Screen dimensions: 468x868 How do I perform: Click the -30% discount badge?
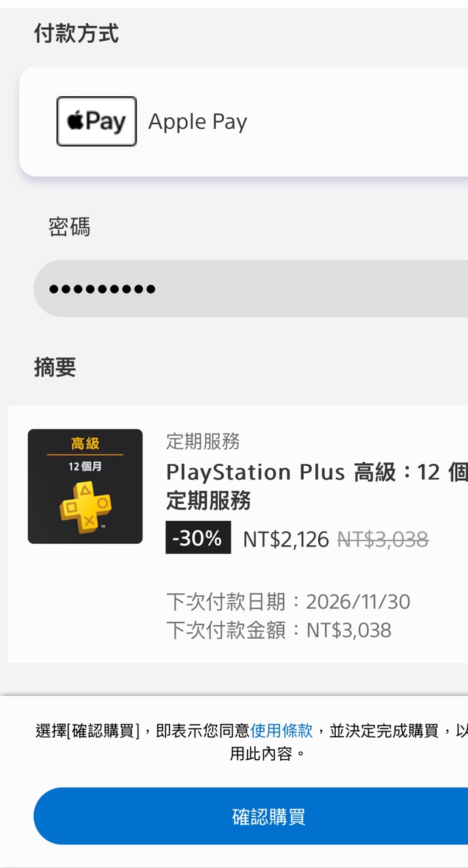coord(198,538)
